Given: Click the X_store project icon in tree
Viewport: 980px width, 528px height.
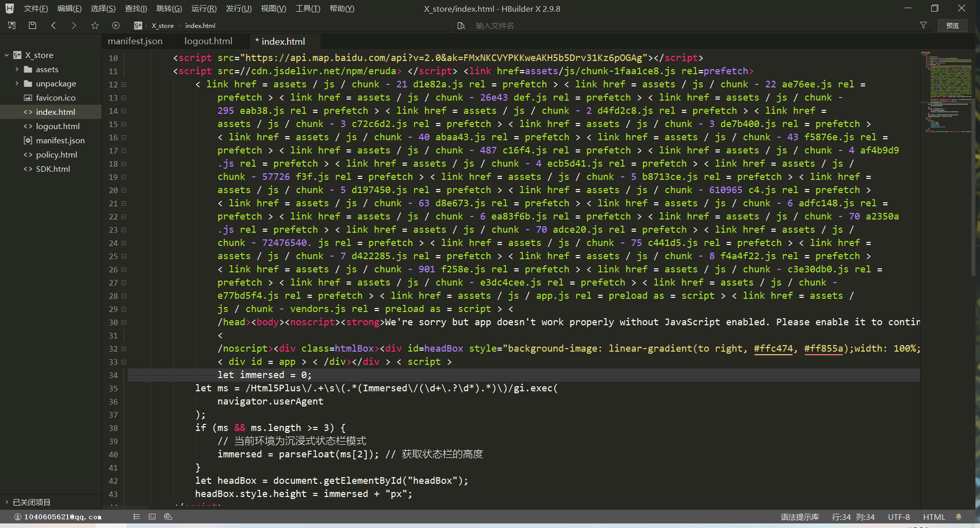Looking at the screenshot, I should click(x=17, y=55).
